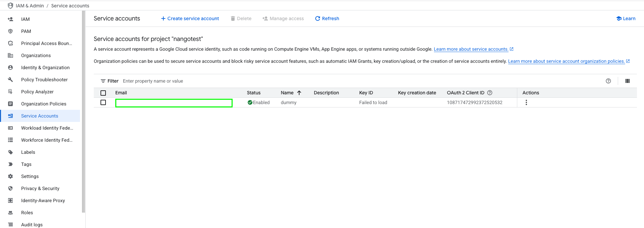Click the Delete button
This screenshot has height=228, width=644.
click(x=241, y=18)
